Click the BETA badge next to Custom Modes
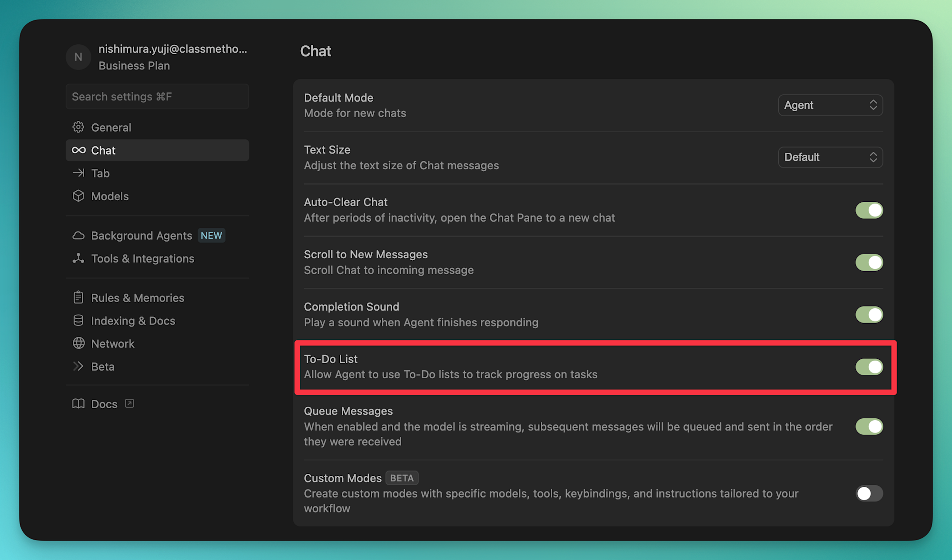 tap(402, 478)
